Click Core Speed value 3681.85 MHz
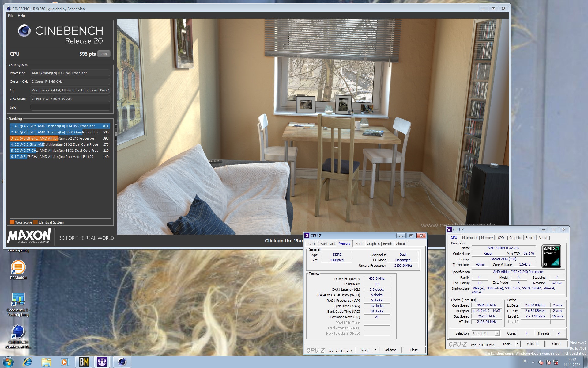The image size is (588, 368). tap(487, 305)
